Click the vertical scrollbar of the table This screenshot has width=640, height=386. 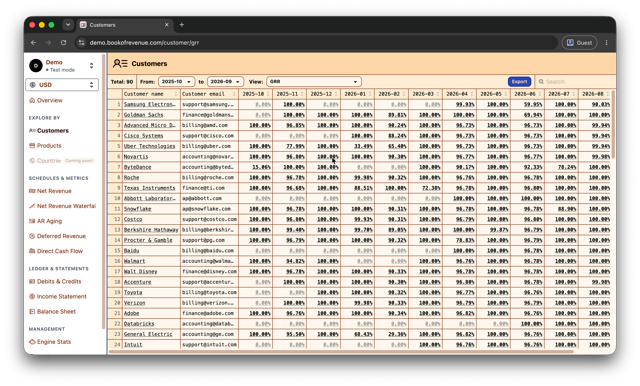[613, 124]
